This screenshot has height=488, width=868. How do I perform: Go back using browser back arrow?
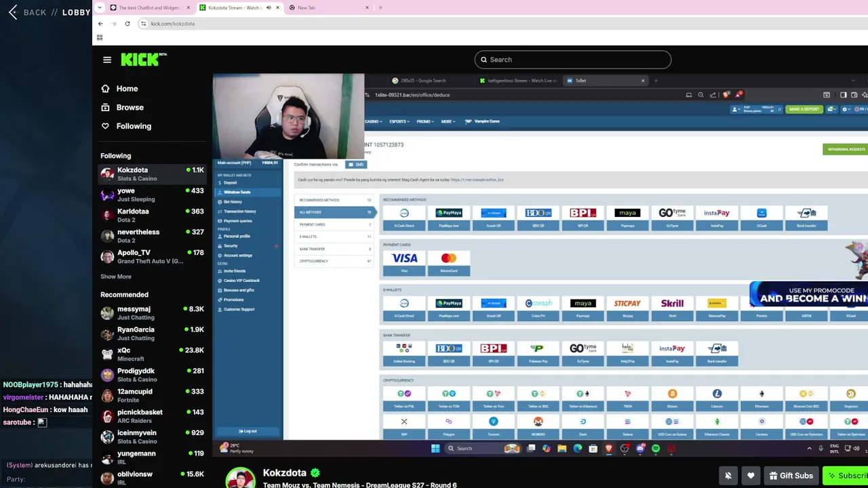click(100, 24)
